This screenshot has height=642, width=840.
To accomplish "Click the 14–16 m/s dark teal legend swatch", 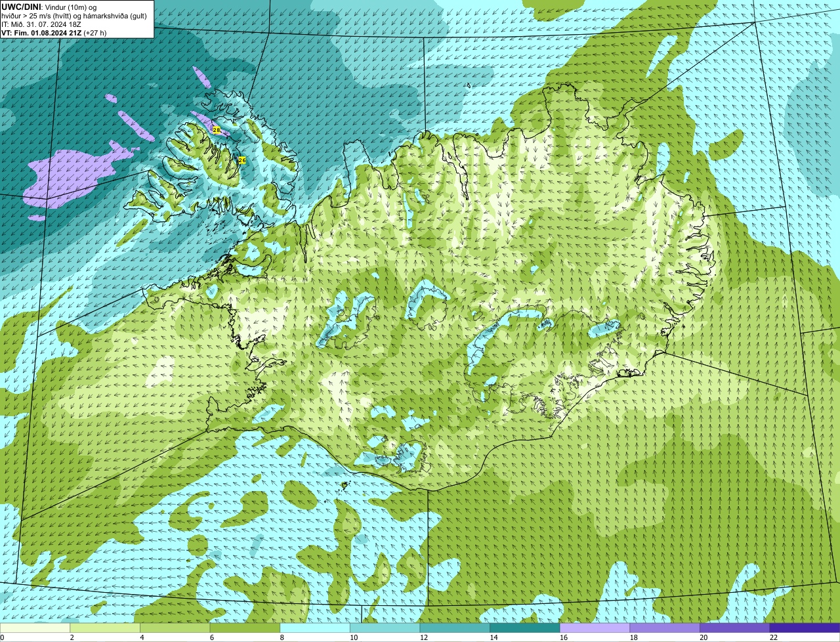I will 524,628.
